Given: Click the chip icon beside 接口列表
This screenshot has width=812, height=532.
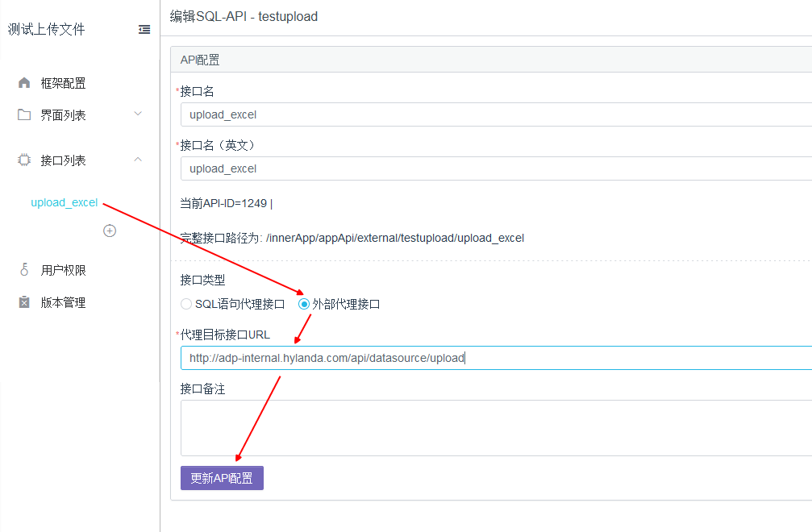Looking at the screenshot, I should pyautogui.click(x=24, y=160).
